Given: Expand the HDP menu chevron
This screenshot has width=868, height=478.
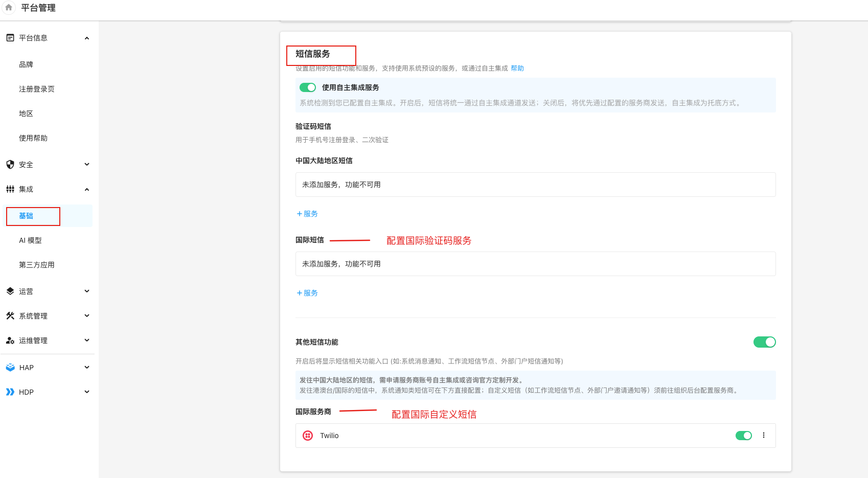Looking at the screenshot, I should [x=87, y=392].
